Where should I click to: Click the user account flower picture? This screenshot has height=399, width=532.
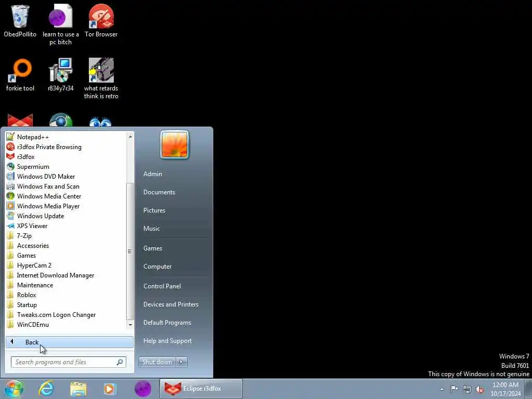pos(175,144)
